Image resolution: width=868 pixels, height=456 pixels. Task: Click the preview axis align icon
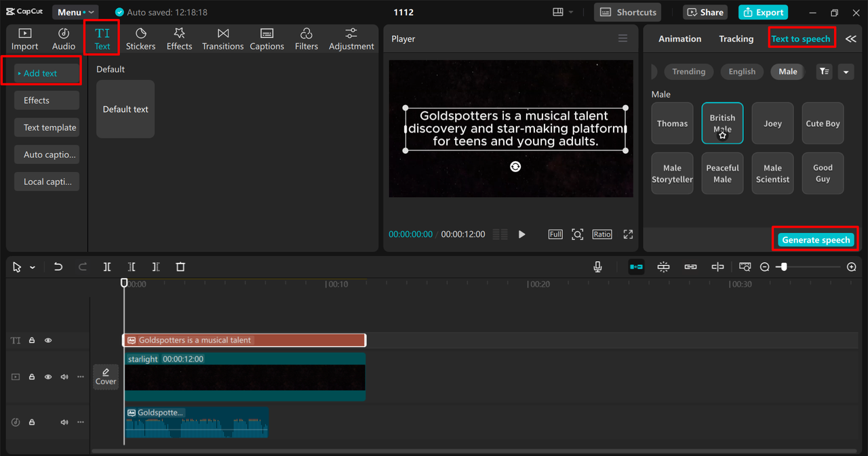(717, 267)
